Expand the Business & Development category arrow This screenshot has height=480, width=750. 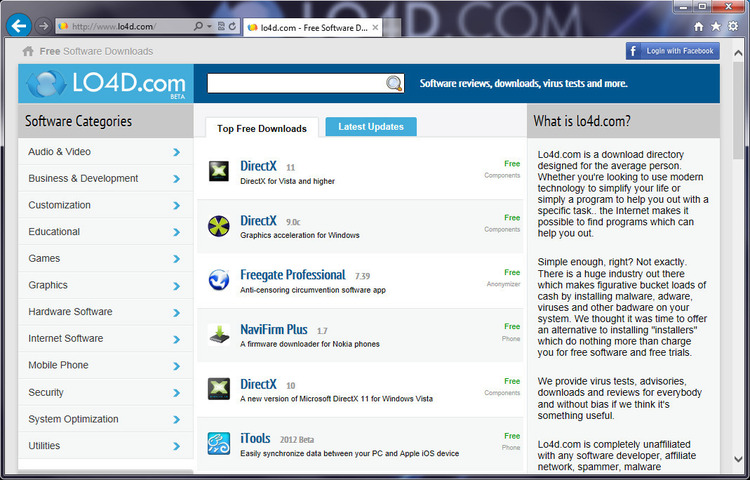click(176, 179)
